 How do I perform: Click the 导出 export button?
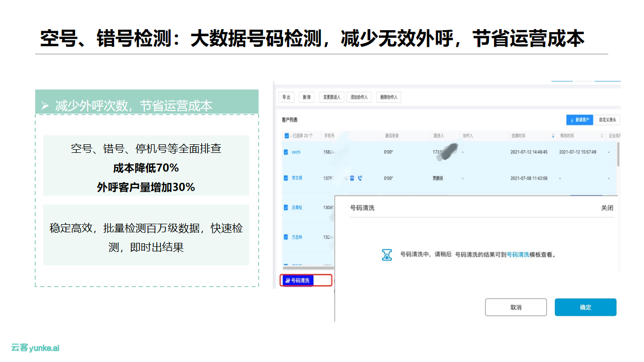pyautogui.click(x=286, y=97)
